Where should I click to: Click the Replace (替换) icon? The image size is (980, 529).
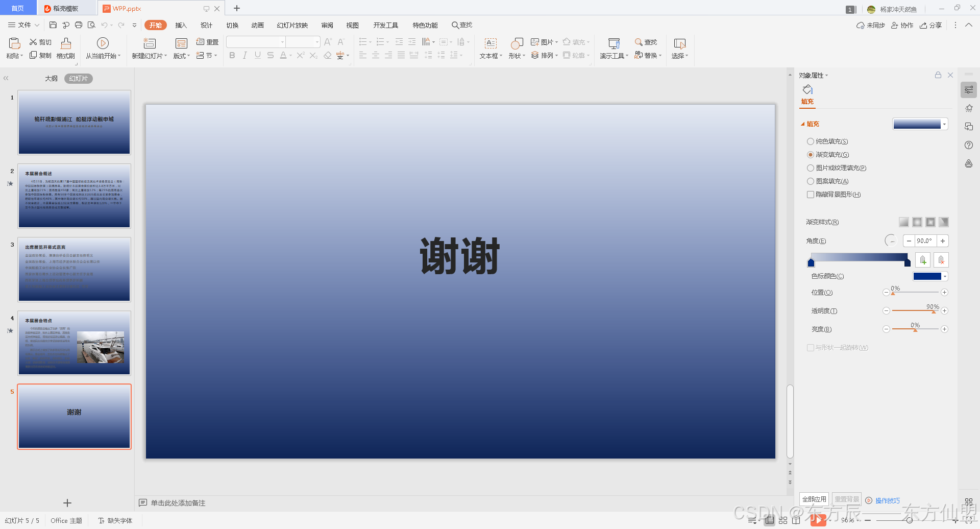click(639, 55)
